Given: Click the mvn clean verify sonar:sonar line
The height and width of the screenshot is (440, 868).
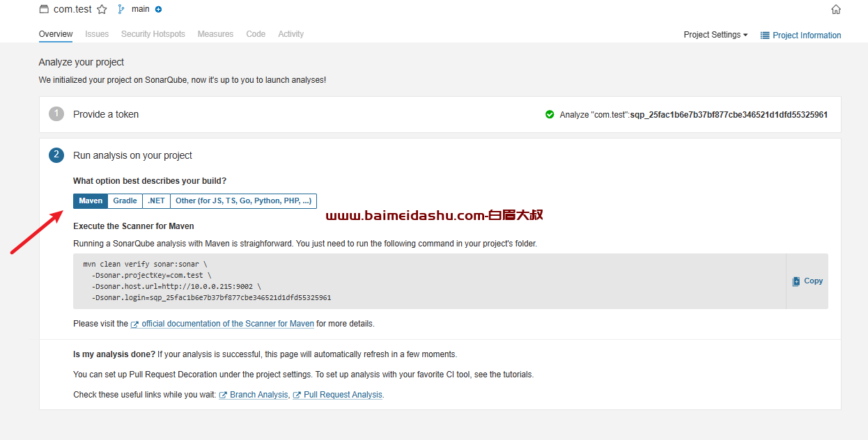Looking at the screenshot, I should tap(145, 265).
